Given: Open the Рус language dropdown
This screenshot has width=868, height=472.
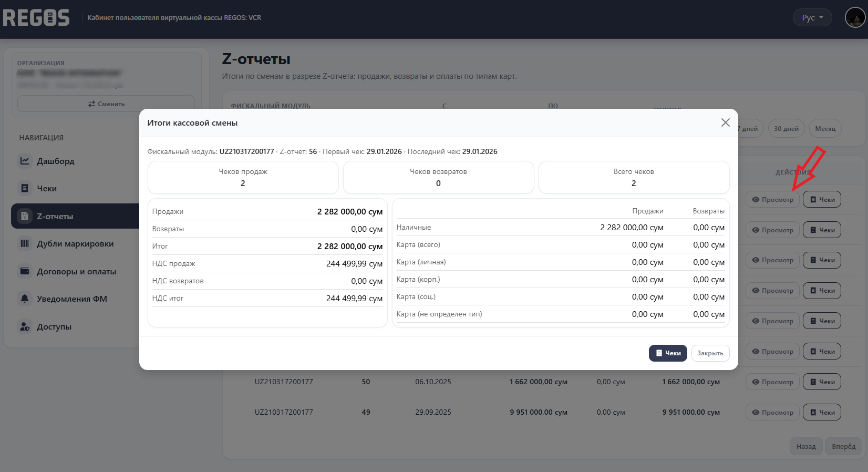Looking at the screenshot, I should (812, 18).
